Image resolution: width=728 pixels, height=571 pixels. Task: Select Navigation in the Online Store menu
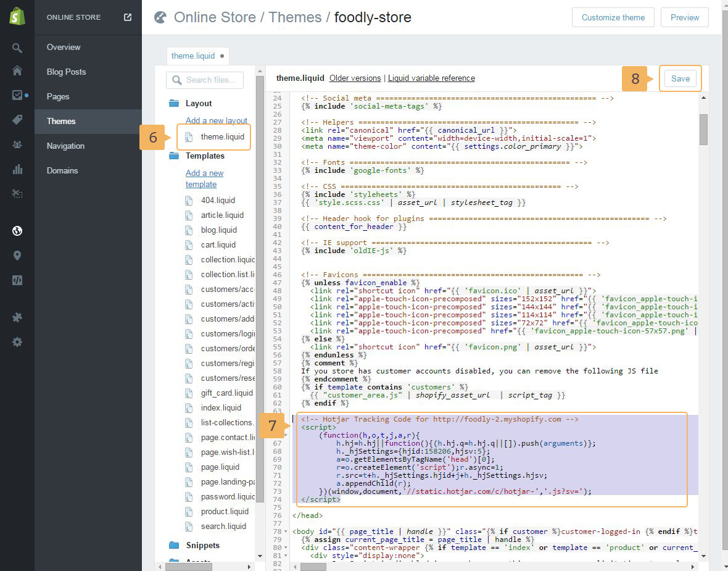coord(65,146)
